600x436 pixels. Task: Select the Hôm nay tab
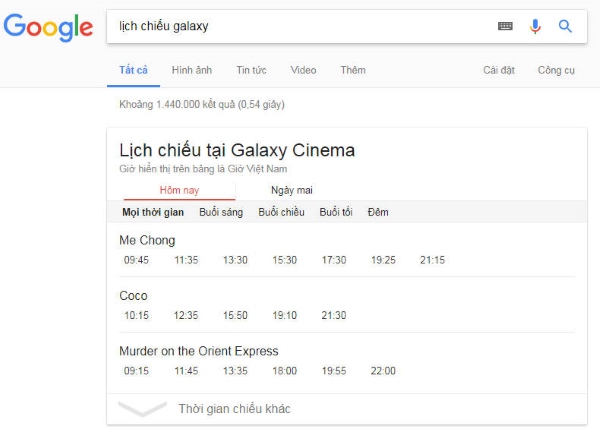click(179, 189)
